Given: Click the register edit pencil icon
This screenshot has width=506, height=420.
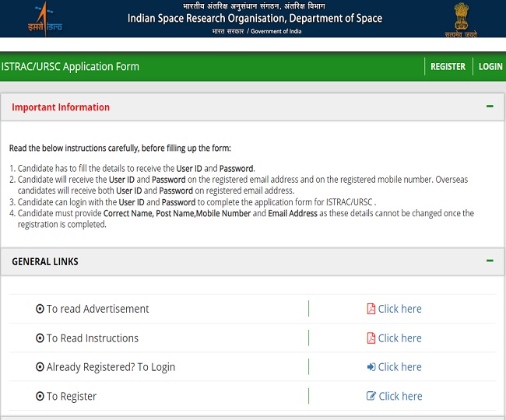Looking at the screenshot, I should 371,396.
